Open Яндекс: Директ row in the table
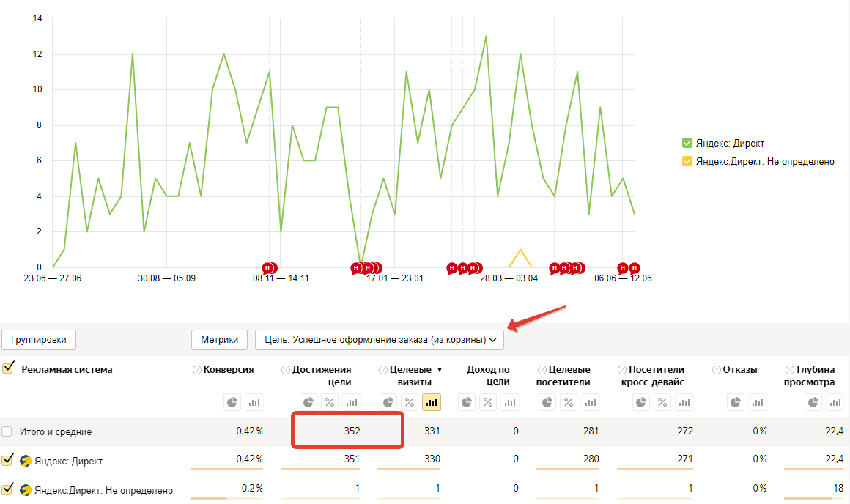 [x=68, y=462]
